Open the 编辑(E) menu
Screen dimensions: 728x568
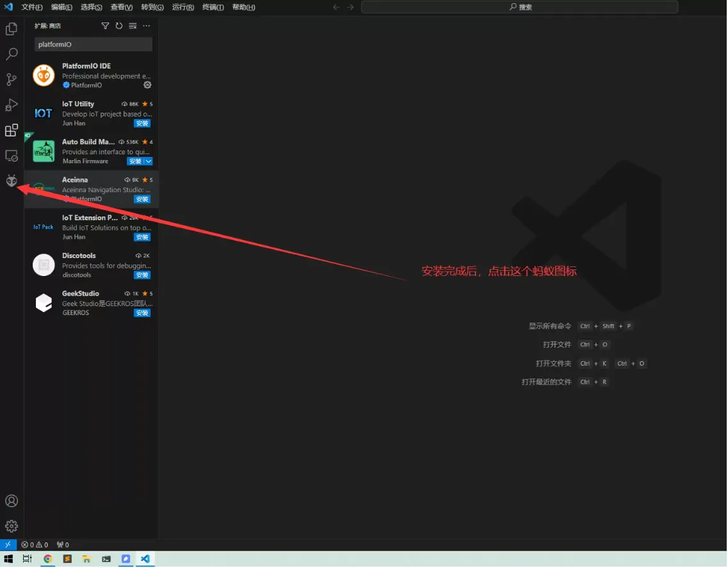pyautogui.click(x=62, y=7)
